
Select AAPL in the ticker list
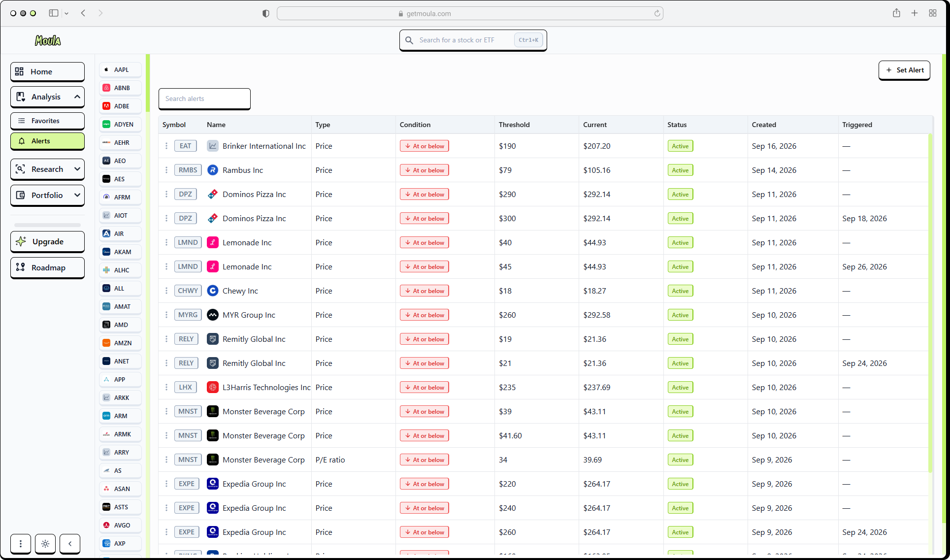120,69
